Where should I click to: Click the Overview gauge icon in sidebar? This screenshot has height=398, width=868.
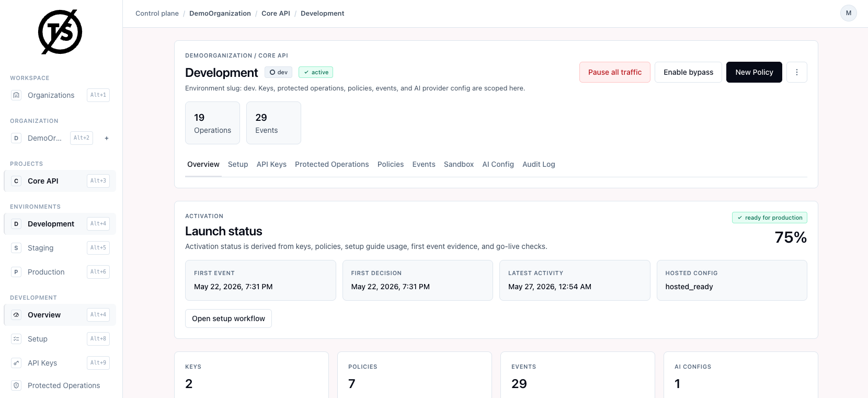[x=16, y=315]
